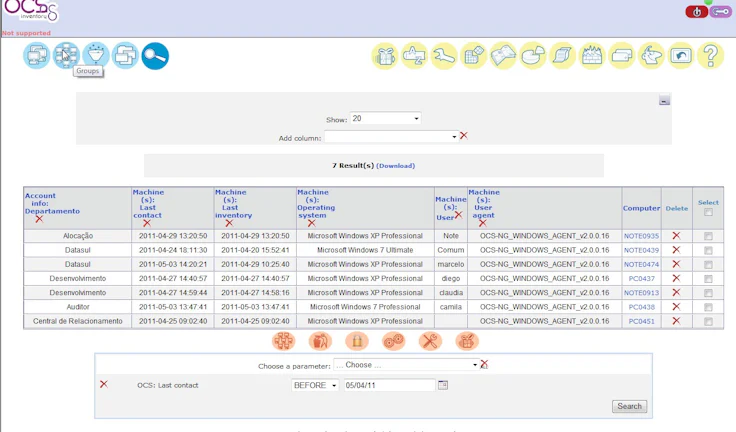
Task: Remove OCS Last contact criterion red X
Action: click(x=104, y=384)
